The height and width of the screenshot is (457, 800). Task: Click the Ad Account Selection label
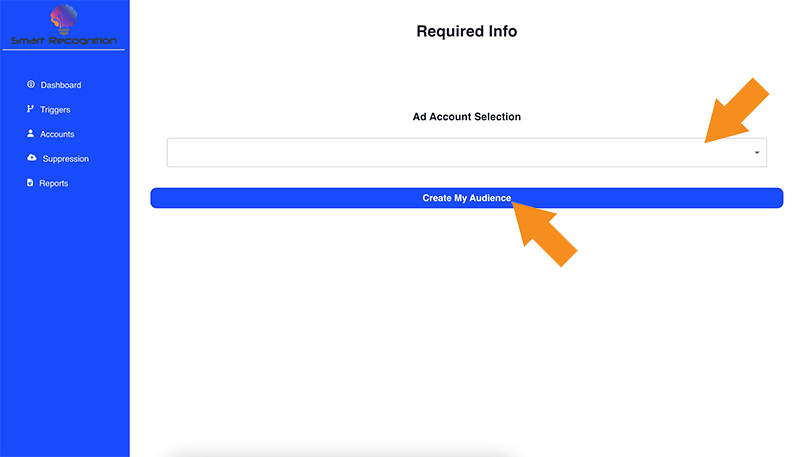coord(466,116)
